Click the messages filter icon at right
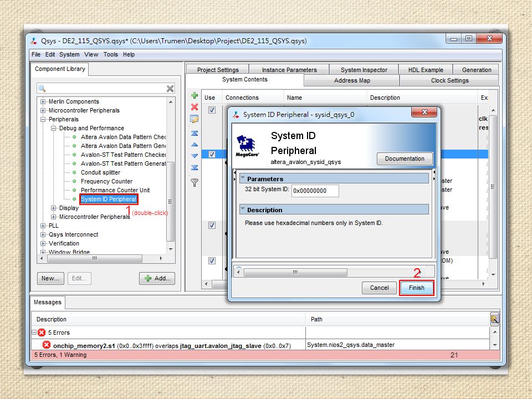 tap(494, 319)
